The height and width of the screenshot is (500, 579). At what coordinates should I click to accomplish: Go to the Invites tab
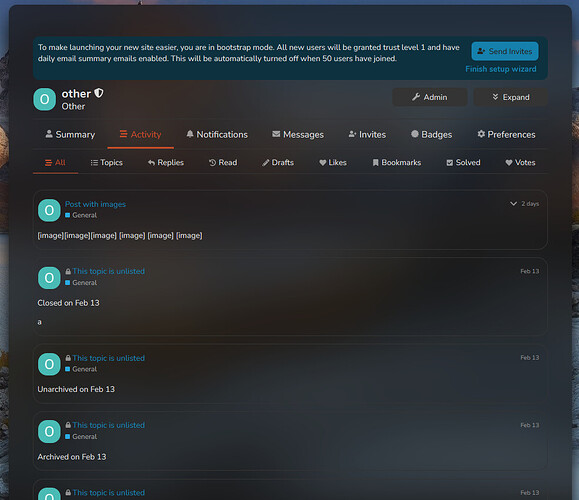click(367, 134)
